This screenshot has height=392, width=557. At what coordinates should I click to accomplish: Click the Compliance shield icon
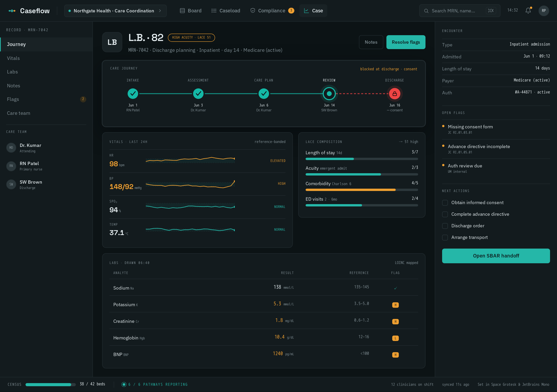coord(253,10)
